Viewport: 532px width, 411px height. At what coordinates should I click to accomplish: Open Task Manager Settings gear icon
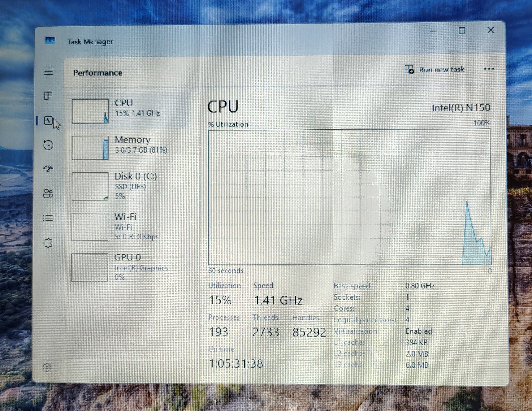(47, 367)
